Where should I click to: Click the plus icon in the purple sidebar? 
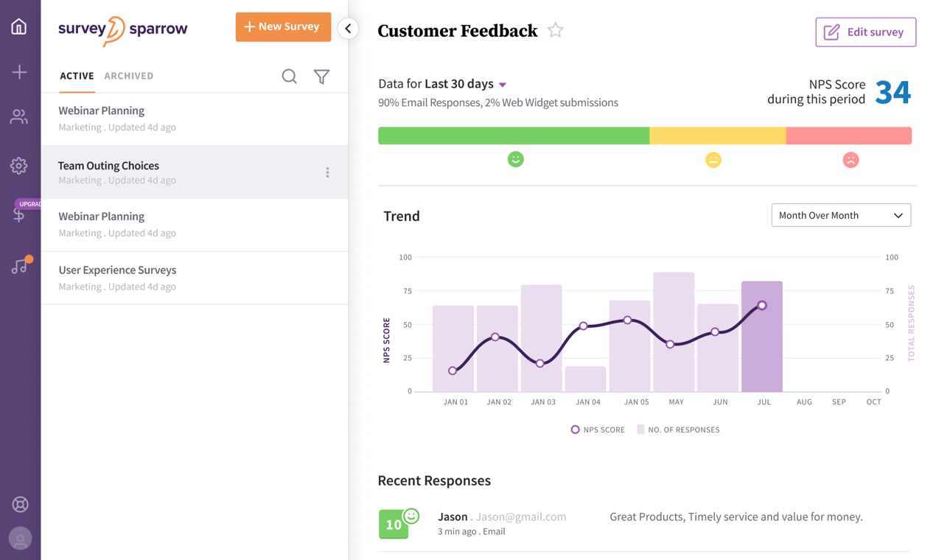click(x=19, y=71)
